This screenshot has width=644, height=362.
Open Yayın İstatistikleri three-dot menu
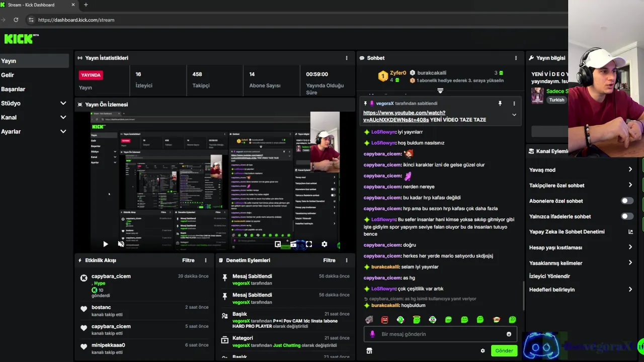pyautogui.click(x=346, y=58)
